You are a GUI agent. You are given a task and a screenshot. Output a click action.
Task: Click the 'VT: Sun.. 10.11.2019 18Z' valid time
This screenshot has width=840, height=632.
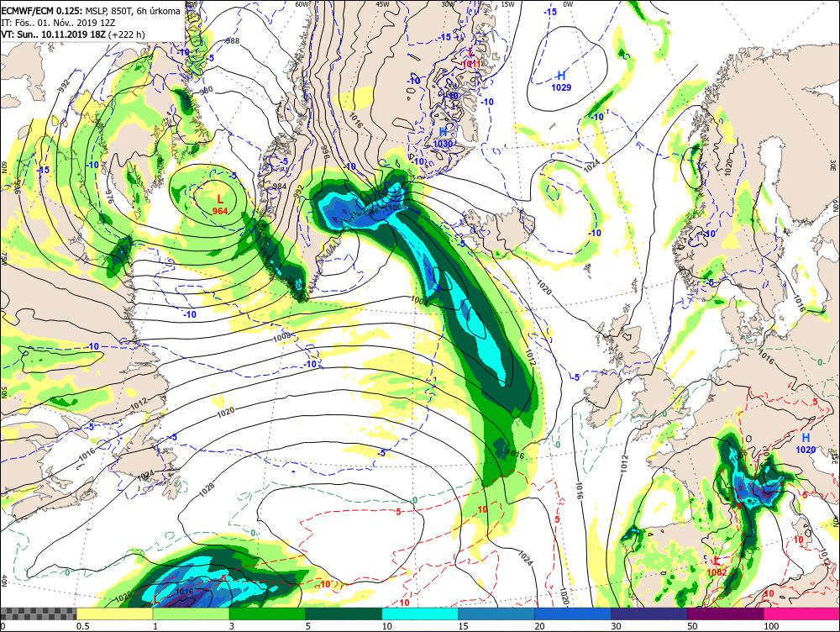pyautogui.click(x=53, y=34)
